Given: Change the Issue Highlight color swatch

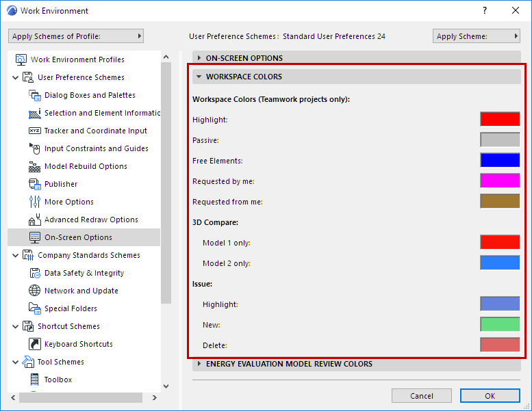Looking at the screenshot, I should (500, 304).
